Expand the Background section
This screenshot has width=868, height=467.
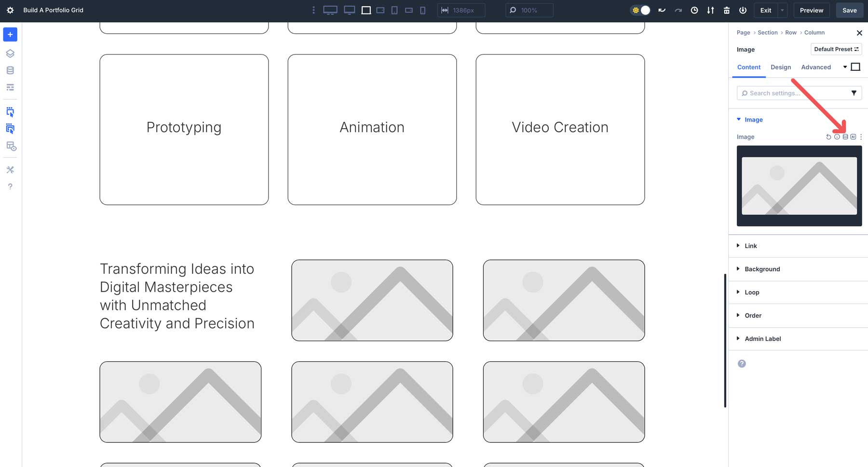click(x=762, y=269)
